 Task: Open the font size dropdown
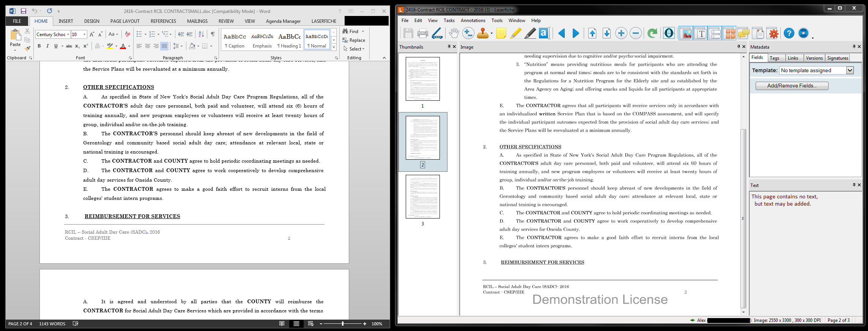(x=84, y=35)
